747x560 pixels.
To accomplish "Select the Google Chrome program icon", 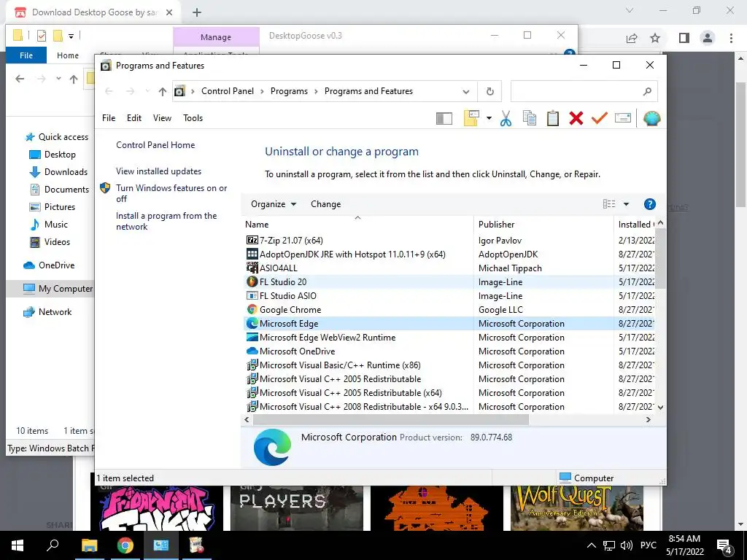I will [252, 309].
